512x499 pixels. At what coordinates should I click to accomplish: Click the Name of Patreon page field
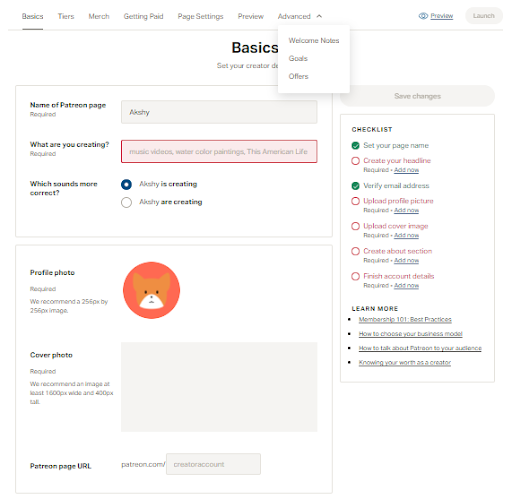coord(219,112)
